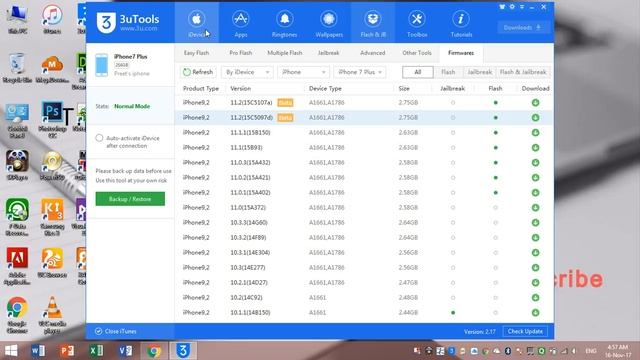640x360 pixels.
Task: Select the Flash firmware filter
Action: (448, 72)
